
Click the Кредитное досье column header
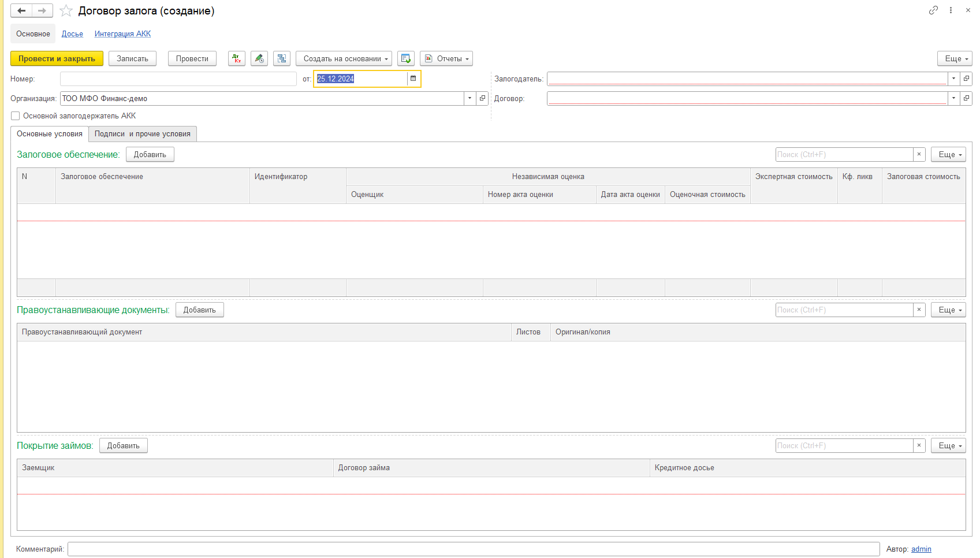[x=807, y=468]
